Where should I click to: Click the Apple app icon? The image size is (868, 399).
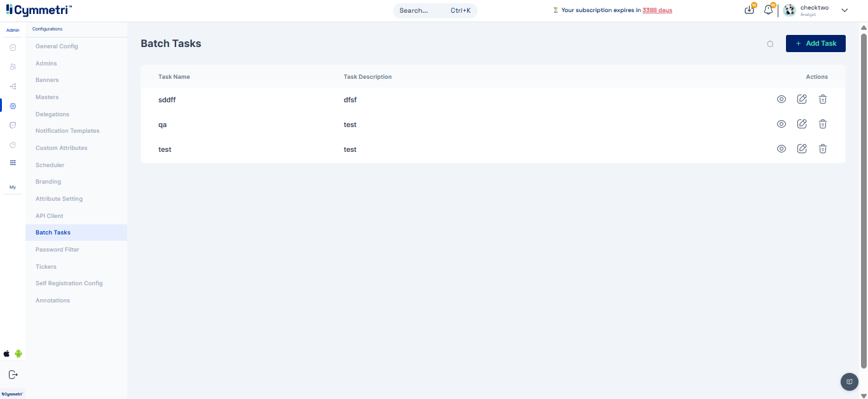tap(7, 354)
